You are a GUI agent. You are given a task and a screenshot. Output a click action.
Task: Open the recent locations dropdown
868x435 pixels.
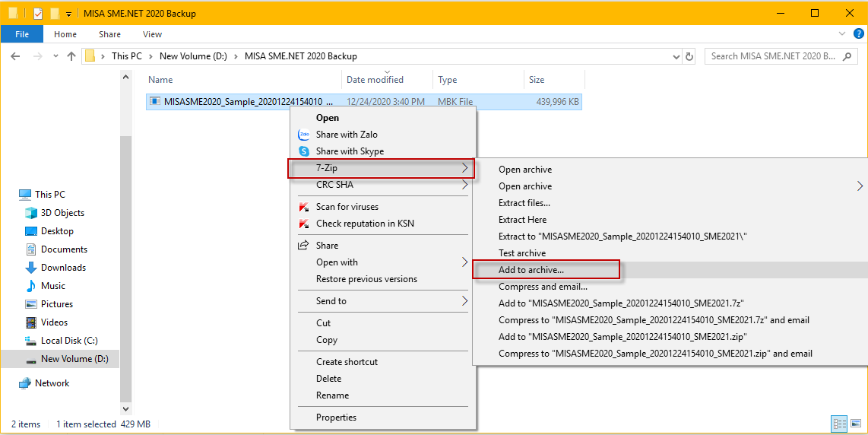[x=55, y=56]
